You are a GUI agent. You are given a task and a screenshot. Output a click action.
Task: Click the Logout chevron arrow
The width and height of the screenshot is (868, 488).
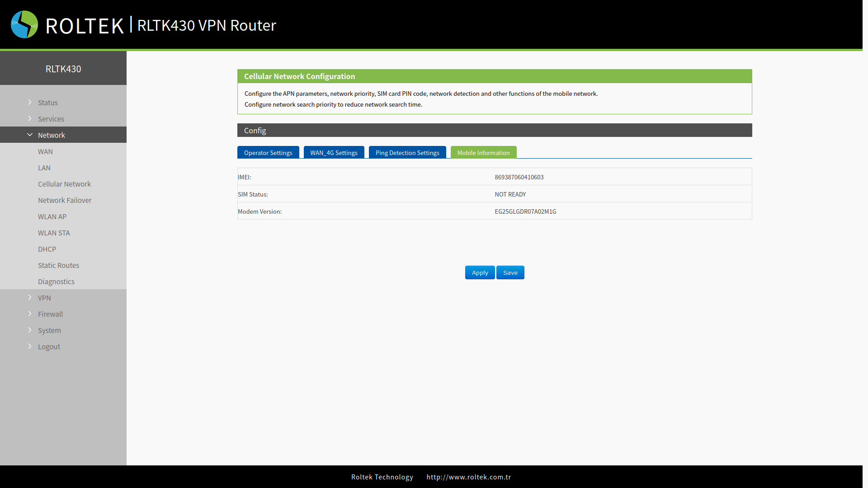30,346
